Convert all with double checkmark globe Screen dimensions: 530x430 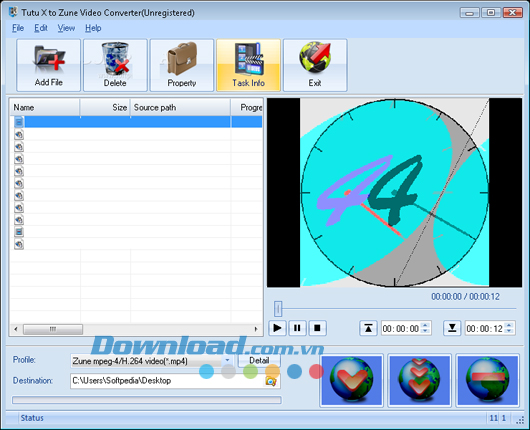point(419,380)
